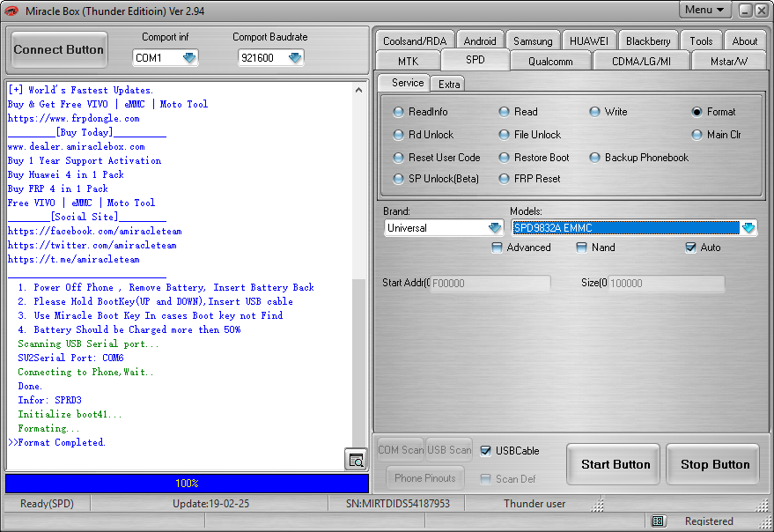This screenshot has width=774, height=532.
Task: Open the Menu dropdown in title bar
Action: point(704,10)
